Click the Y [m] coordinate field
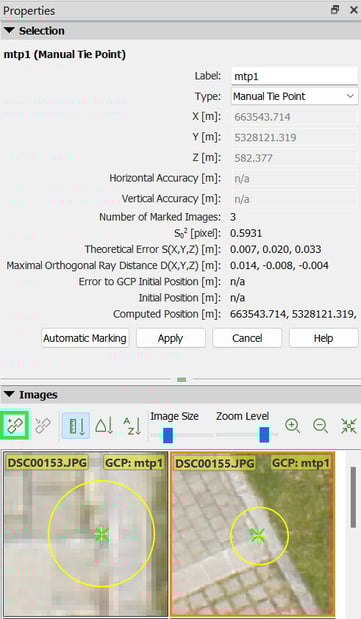 295,137
